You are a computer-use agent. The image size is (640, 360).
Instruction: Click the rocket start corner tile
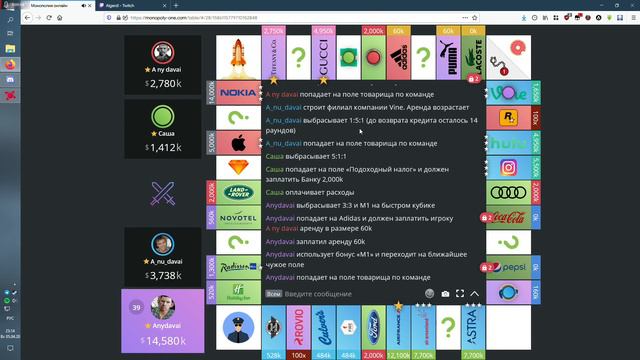[x=238, y=57]
